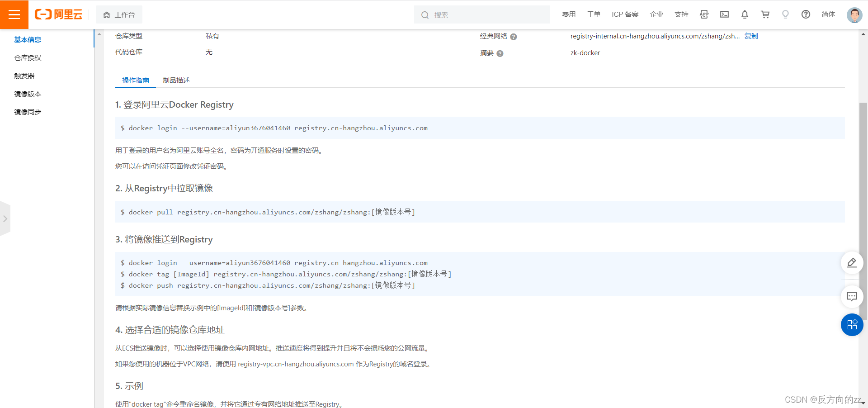This screenshot has height=408, width=868.
Task: Switch to the 操作指南 tab
Action: pos(136,80)
